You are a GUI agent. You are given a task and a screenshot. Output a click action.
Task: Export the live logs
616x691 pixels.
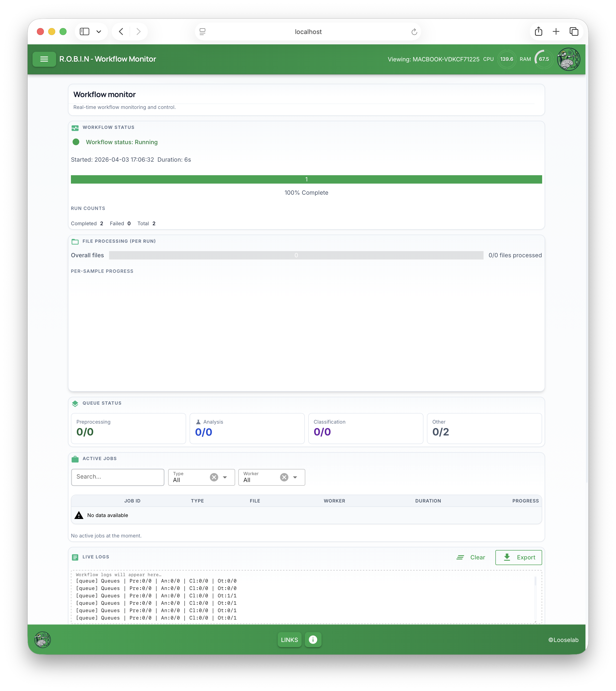tap(518, 557)
